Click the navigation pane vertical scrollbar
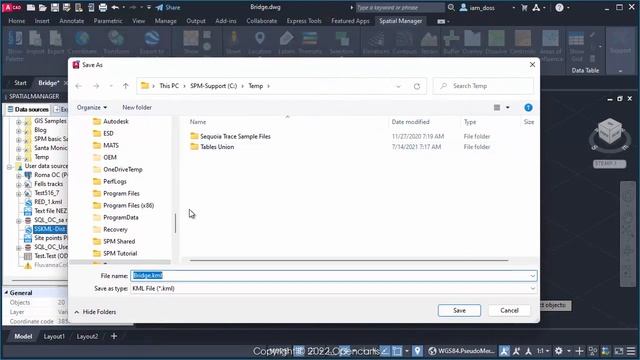Image resolution: width=640 pixels, height=360 pixels. point(176,223)
